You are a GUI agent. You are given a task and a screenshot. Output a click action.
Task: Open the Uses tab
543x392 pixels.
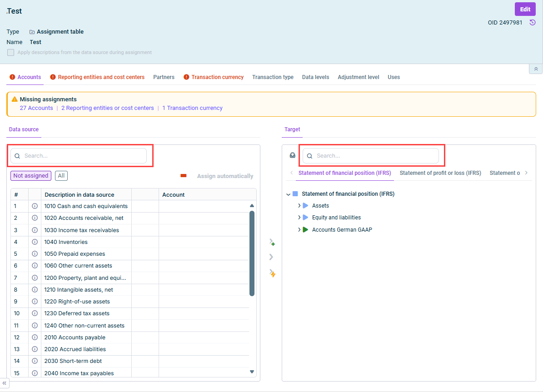coord(394,77)
